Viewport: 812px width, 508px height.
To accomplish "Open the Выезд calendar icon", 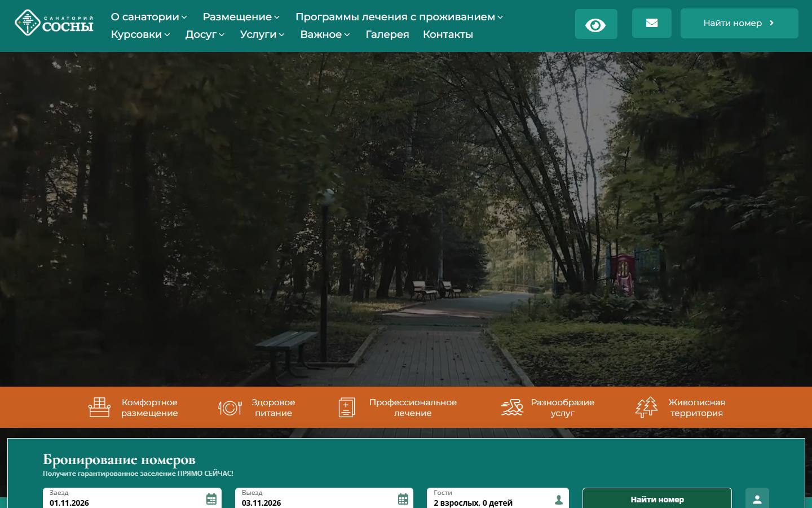I will click(x=403, y=499).
